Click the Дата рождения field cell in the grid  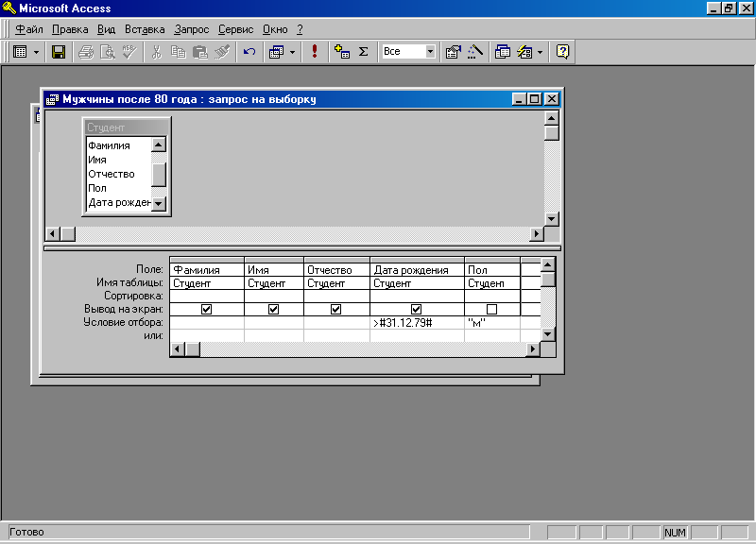click(417, 270)
